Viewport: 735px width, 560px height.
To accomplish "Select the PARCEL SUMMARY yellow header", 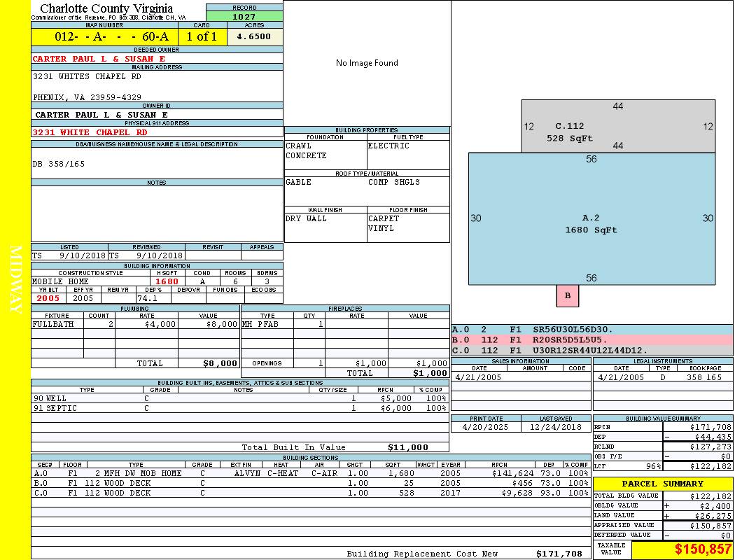I will [662, 484].
